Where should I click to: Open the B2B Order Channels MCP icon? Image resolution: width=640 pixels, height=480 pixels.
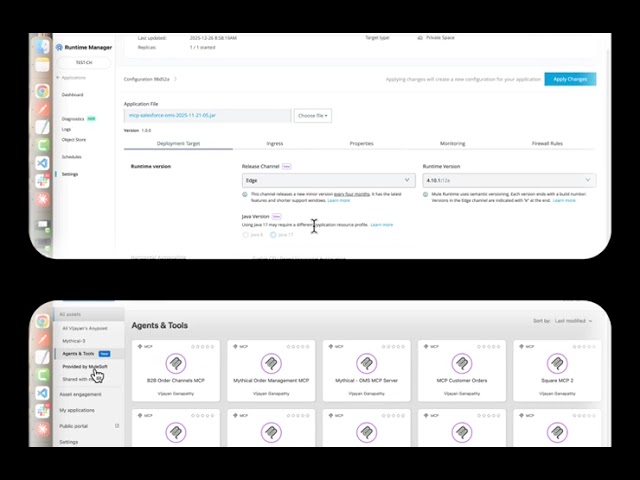tap(176, 363)
